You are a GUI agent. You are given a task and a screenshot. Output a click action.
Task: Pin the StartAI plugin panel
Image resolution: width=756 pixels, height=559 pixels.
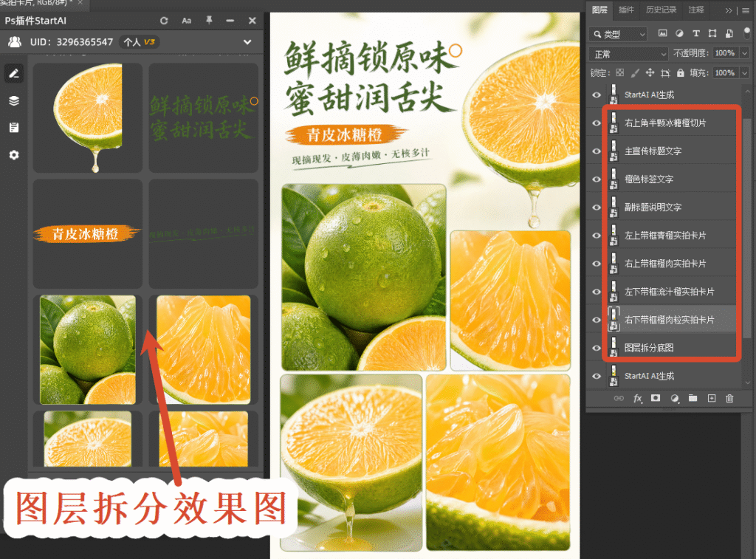click(209, 20)
